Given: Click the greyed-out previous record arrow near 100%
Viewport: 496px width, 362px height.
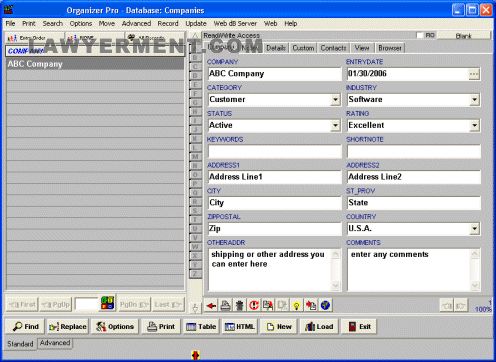Looking at the screenshot, I should [x=447, y=305].
